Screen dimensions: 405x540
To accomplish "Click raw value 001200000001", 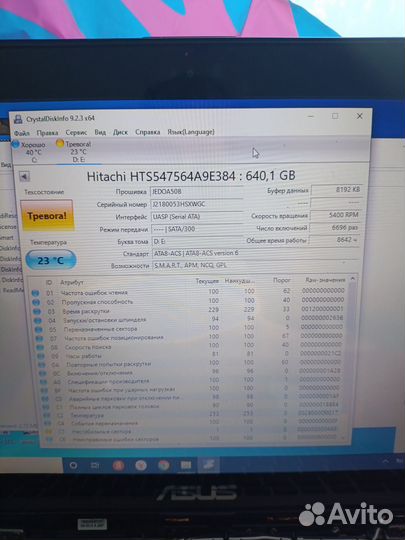I will 322,309.
